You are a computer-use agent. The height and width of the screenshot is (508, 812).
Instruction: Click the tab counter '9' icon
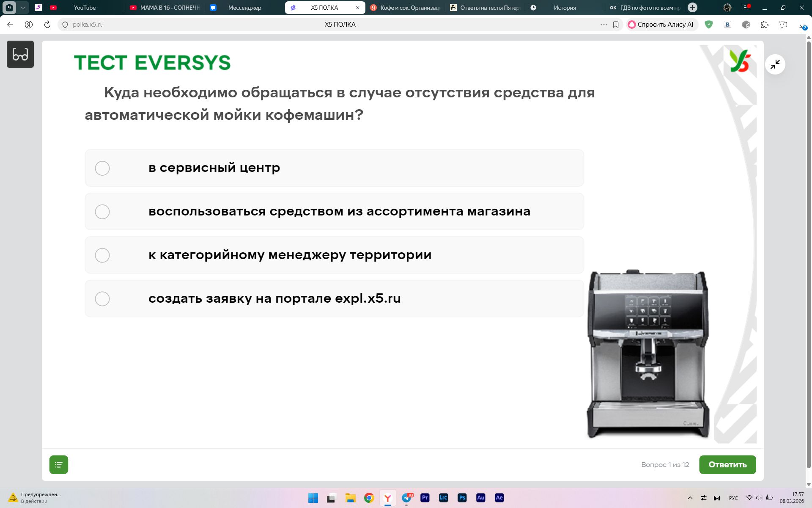point(9,8)
